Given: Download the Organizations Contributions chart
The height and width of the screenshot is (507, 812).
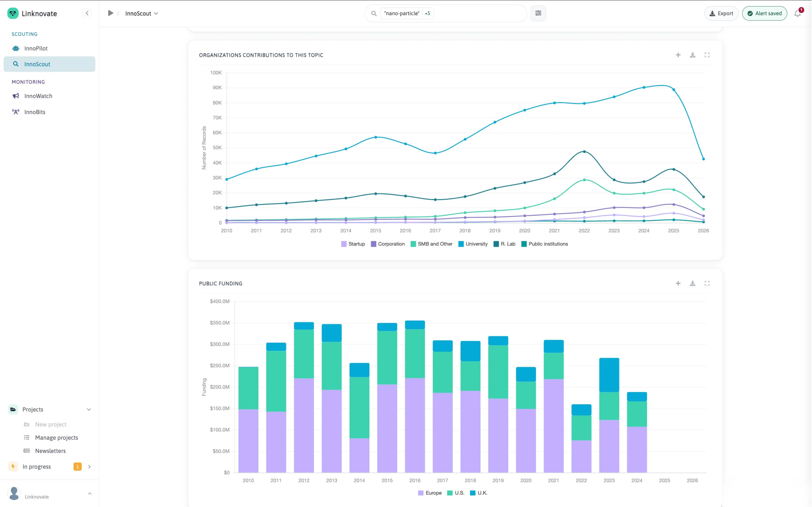Looking at the screenshot, I should 692,55.
